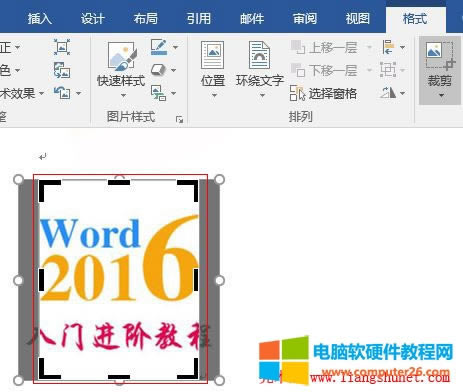This screenshot has height=392, width=463.
Task: Click the align objects icon
Action: [x=388, y=47]
